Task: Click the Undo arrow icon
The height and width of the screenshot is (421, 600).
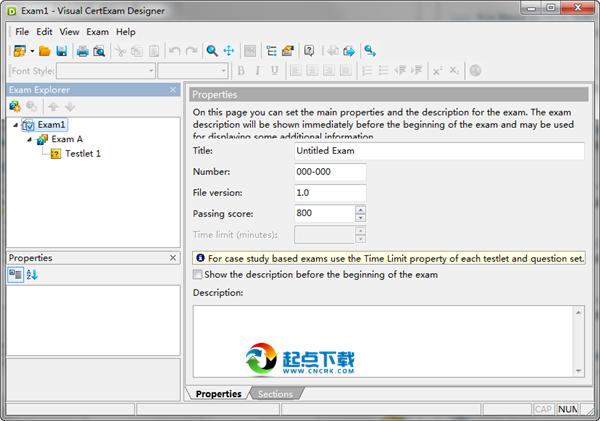Action: (174, 51)
